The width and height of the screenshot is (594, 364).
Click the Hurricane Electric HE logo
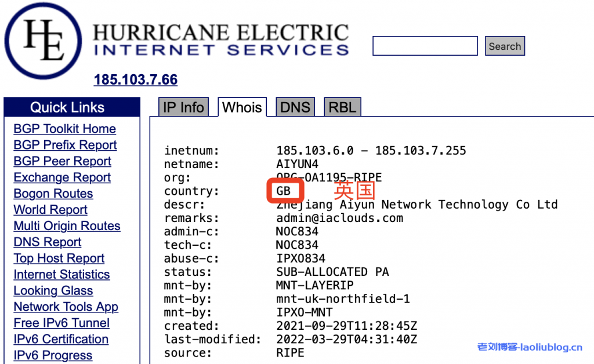tap(44, 40)
